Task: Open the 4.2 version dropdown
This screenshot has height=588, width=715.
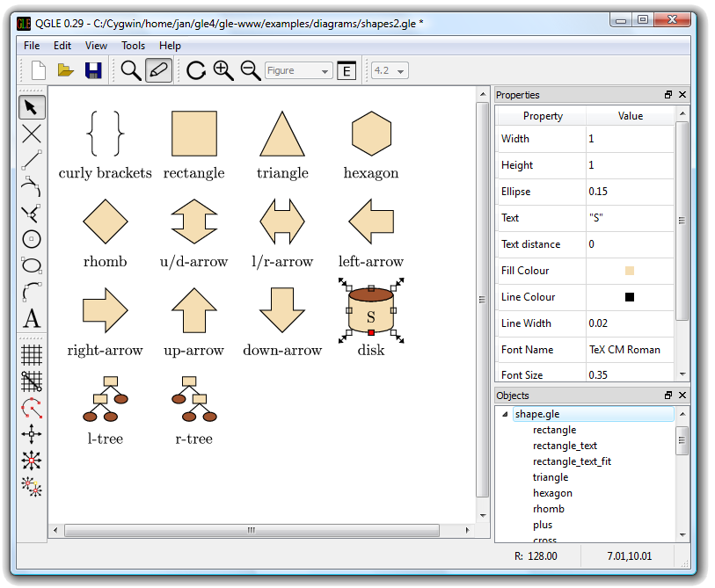Action: pyautogui.click(x=390, y=70)
